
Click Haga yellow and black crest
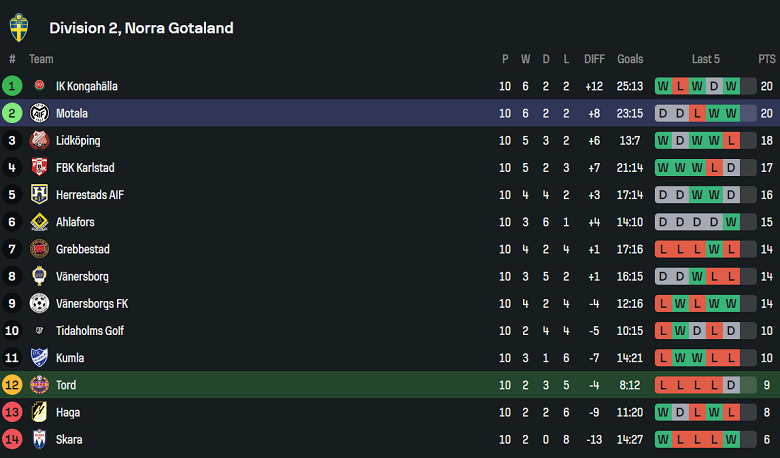pos(39,412)
